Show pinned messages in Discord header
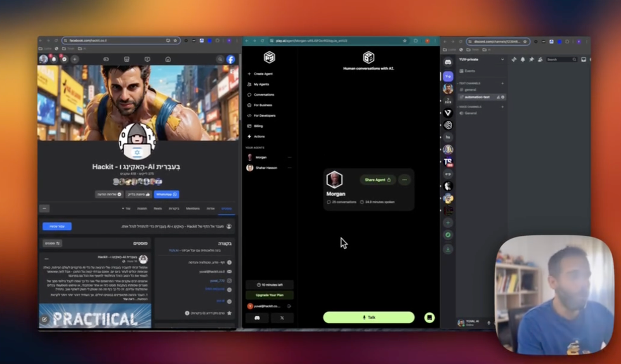 click(531, 60)
